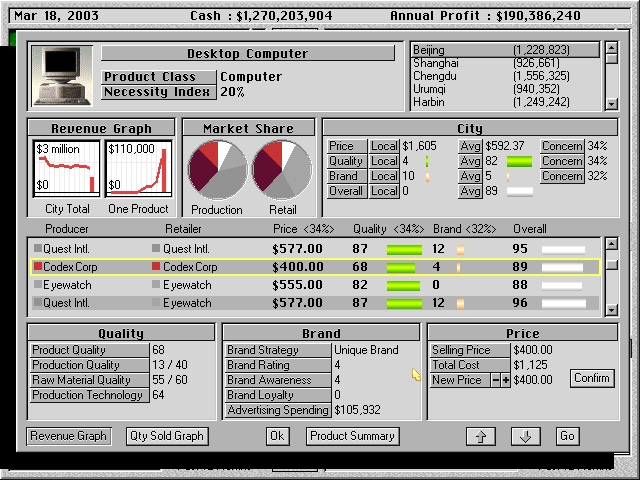Toggle the Avg button in the Quality row
Screen dimensions: 640x480
pyautogui.click(x=470, y=161)
